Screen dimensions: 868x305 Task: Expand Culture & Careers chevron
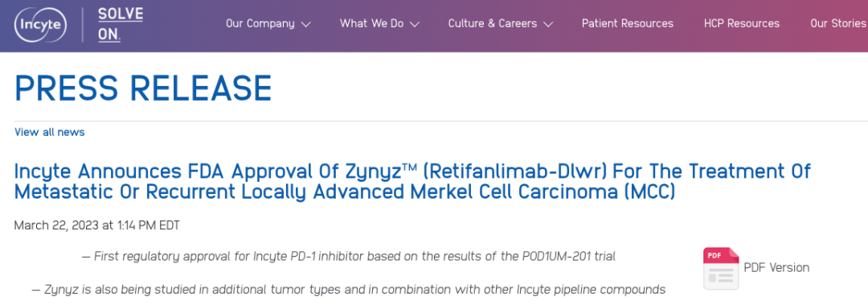pos(548,24)
